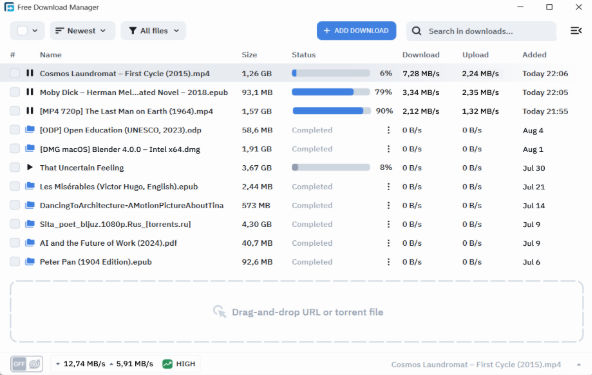Viewport: 592px width, 375px height.
Task: Check the Moby Dick row checkbox
Action: click(15, 92)
